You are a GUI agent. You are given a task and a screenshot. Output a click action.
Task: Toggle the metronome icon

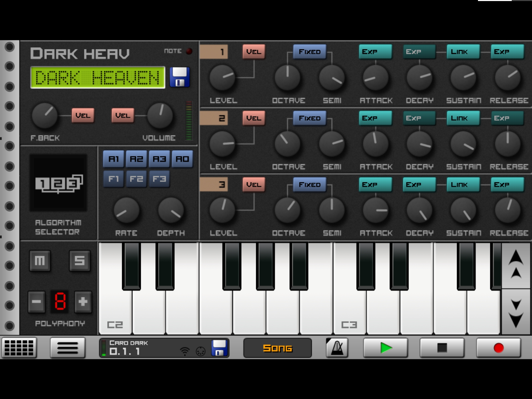point(337,348)
